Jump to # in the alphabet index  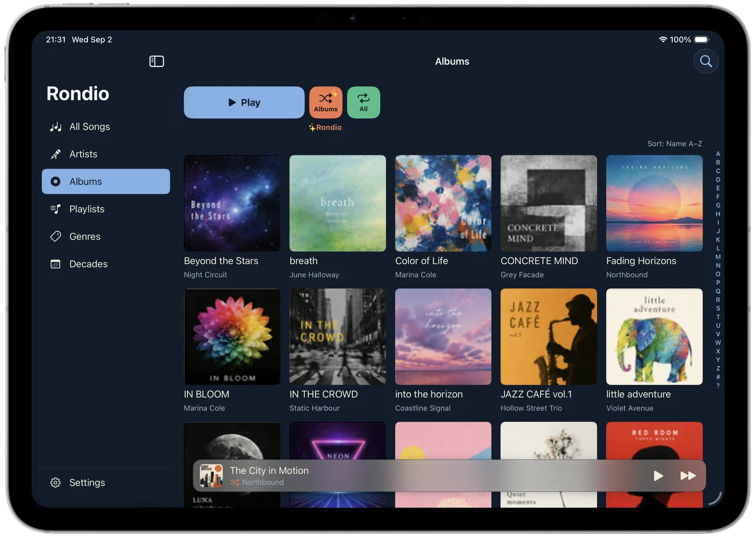[718, 377]
